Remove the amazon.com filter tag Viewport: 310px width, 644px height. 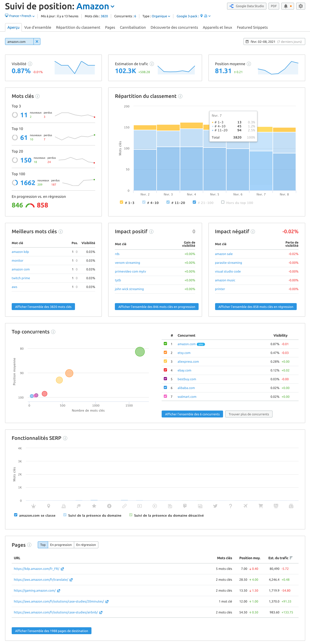pyautogui.click(x=37, y=41)
